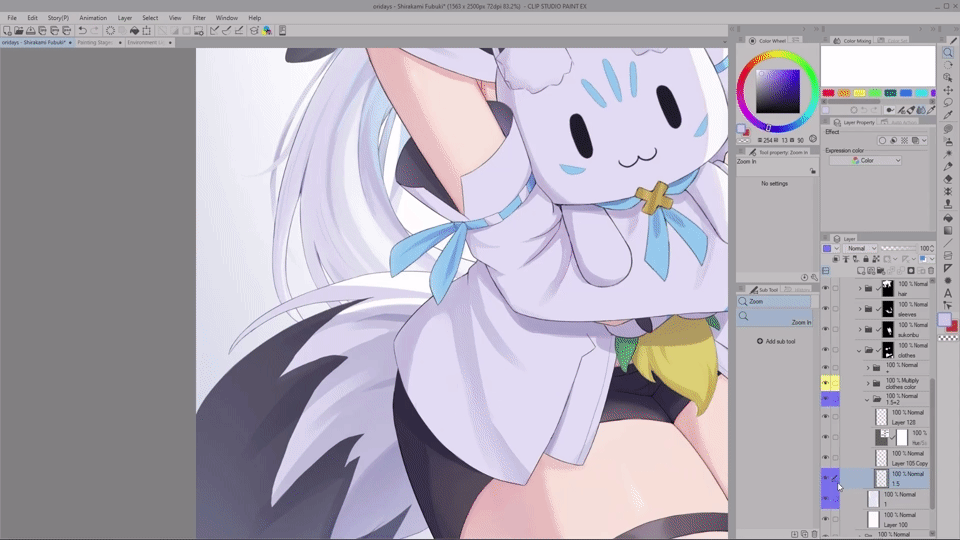This screenshot has height=540, width=960.
Task: Open the Help menu
Action: click(255, 18)
